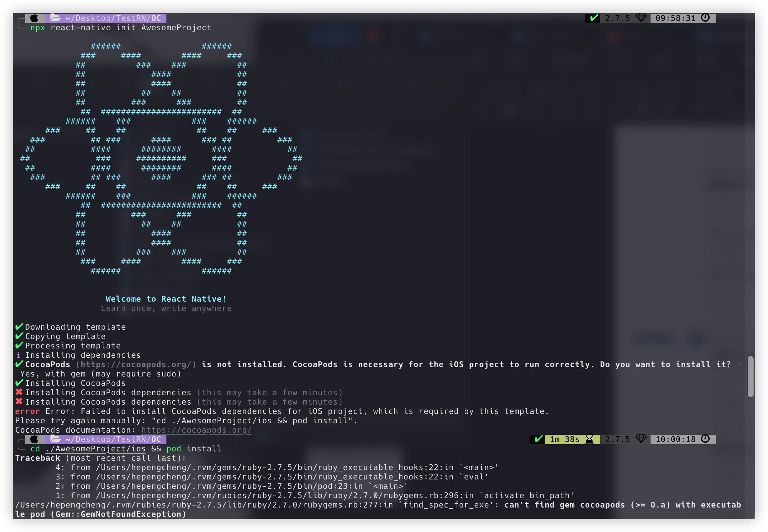Click green check status icon at top right
The image size is (768, 532).
pyautogui.click(x=594, y=18)
